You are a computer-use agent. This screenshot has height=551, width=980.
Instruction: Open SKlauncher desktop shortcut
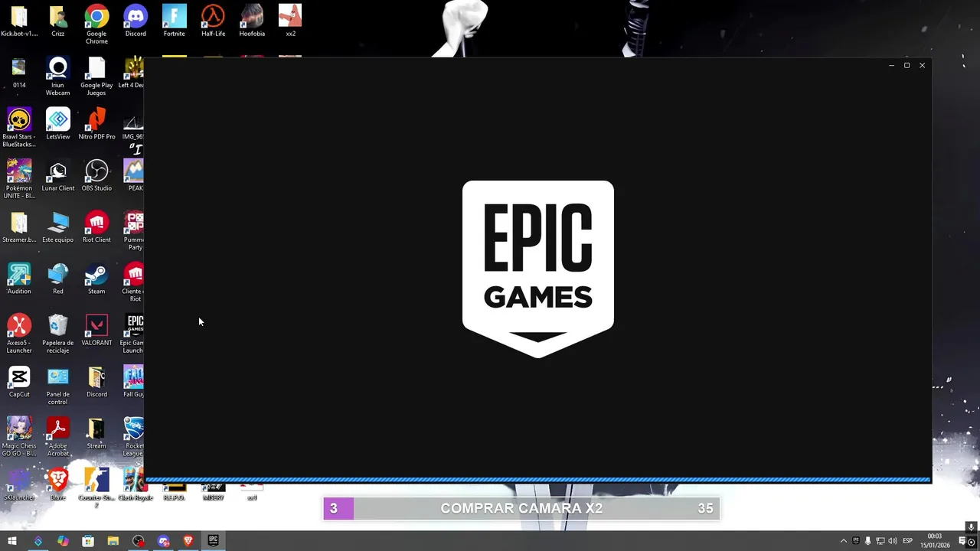click(x=19, y=484)
